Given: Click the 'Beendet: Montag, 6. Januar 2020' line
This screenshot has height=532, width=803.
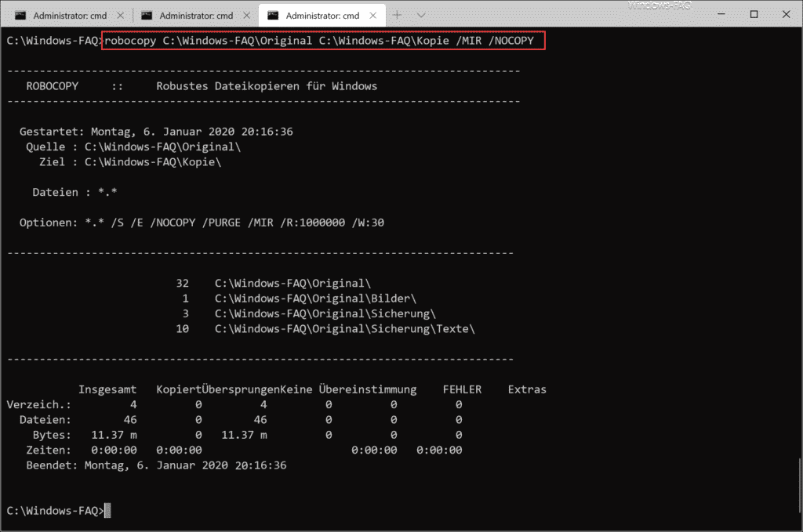Looking at the screenshot, I should click(x=156, y=465).
